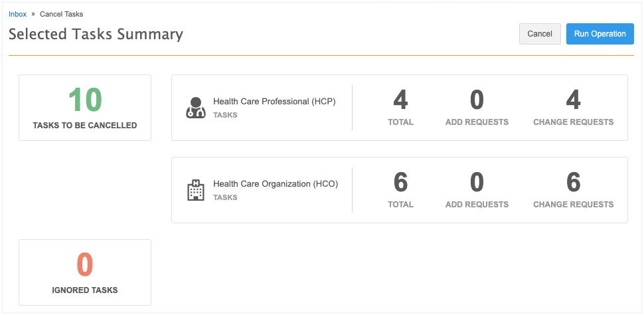The height and width of the screenshot is (315, 644).
Task: Click the HCO Change Requests count of 6
Action: [x=573, y=182]
